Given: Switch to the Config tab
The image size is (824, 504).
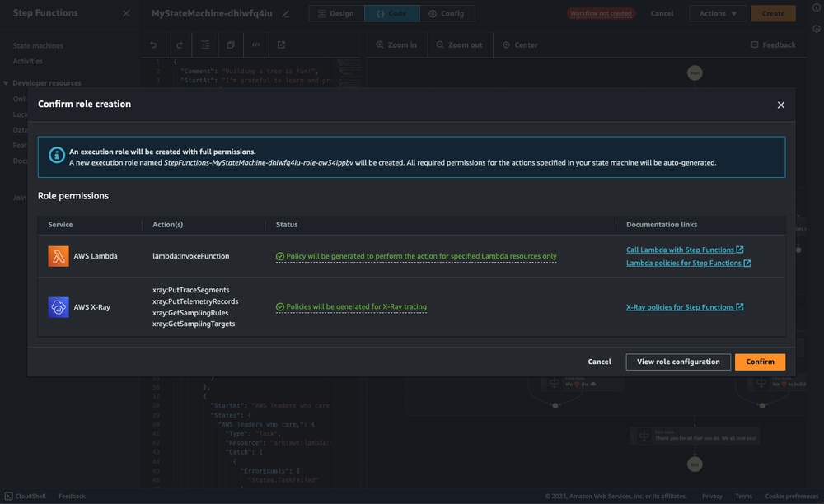Looking at the screenshot, I should point(447,14).
